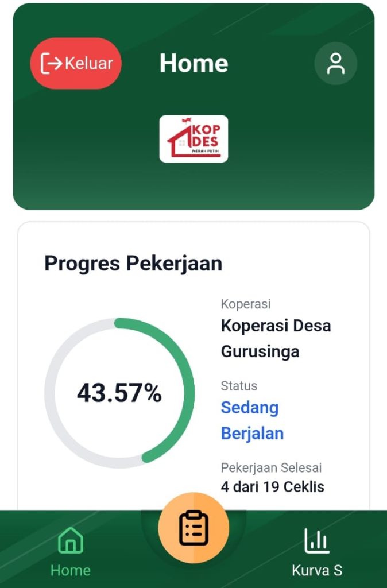Click the Kurva S bar chart icon

point(317,541)
